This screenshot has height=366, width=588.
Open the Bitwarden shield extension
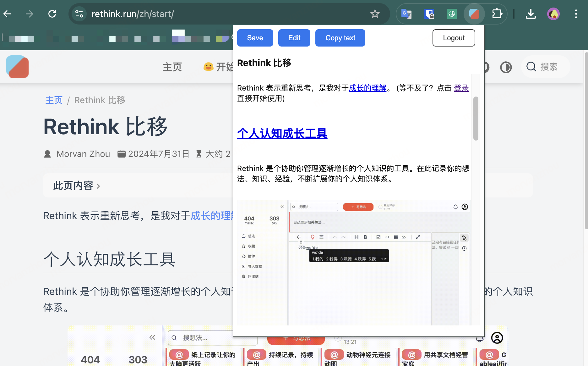[x=429, y=14]
